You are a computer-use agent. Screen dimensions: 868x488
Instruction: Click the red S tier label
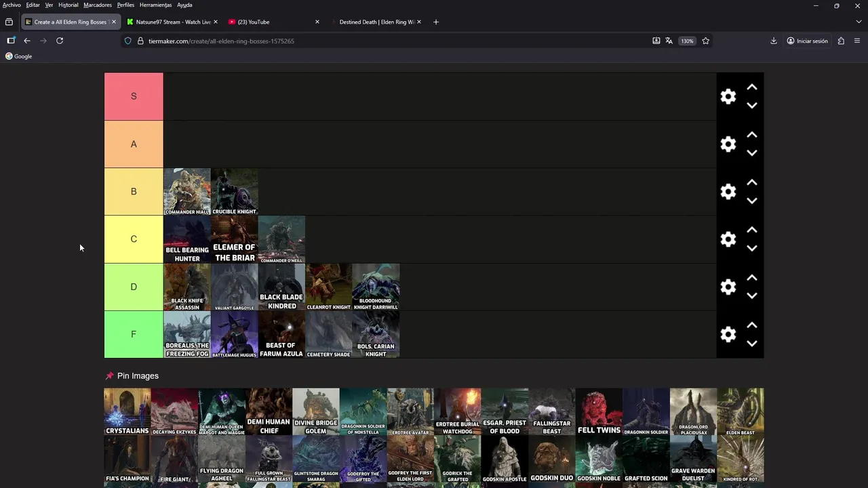134,96
